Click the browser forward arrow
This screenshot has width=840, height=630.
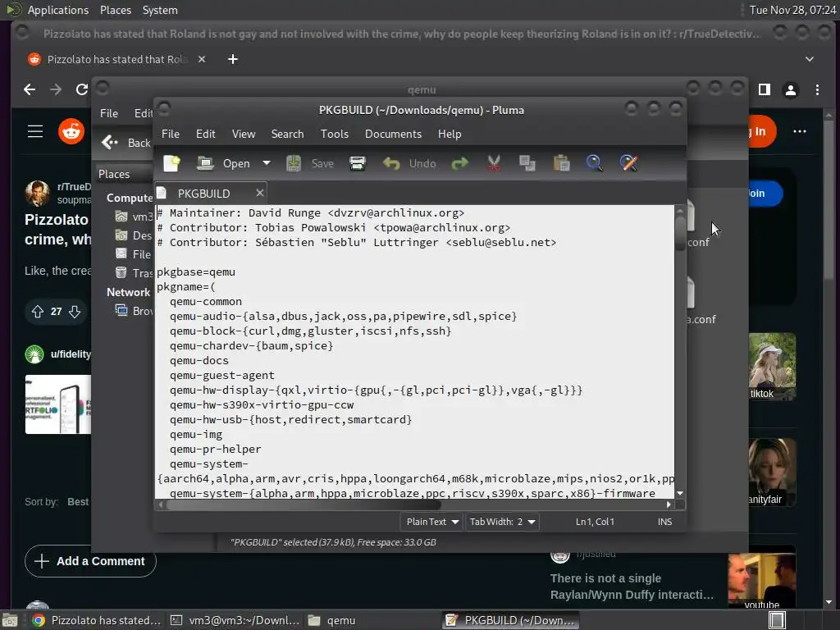pos(56,89)
